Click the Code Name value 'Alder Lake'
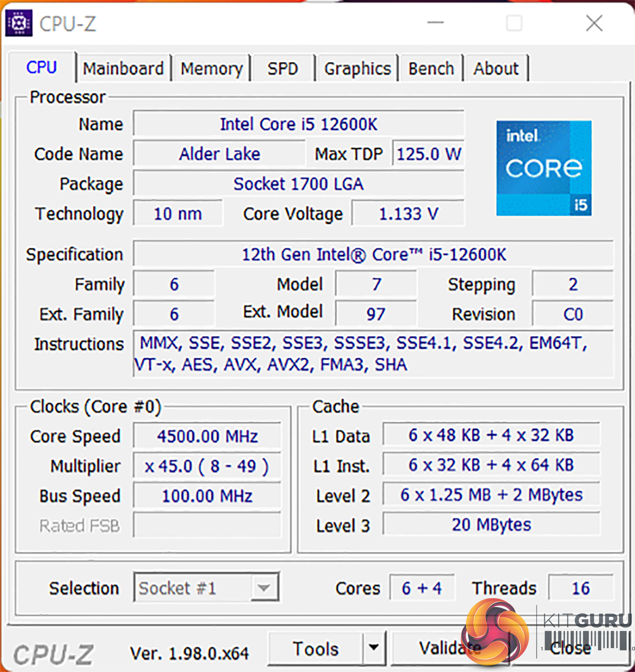635x672 pixels. (x=219, y=154)
